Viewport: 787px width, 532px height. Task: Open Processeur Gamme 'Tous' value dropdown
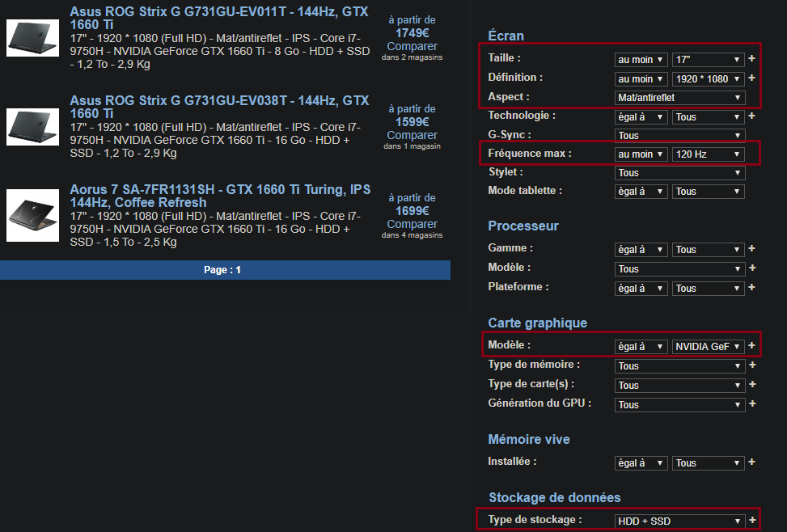point(709,250)
